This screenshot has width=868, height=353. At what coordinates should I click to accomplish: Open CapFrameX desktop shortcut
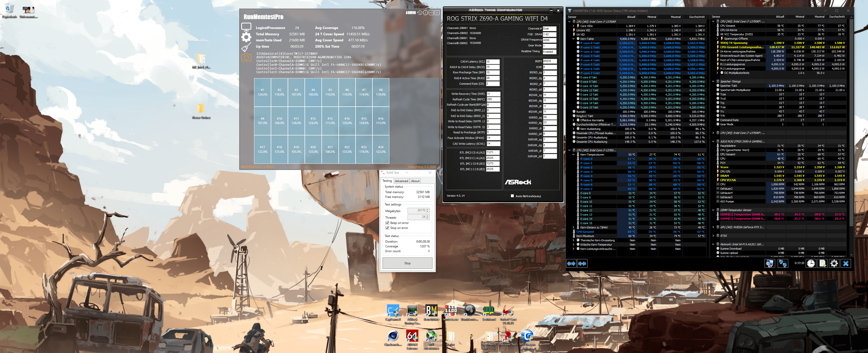(x=393, y=313)
